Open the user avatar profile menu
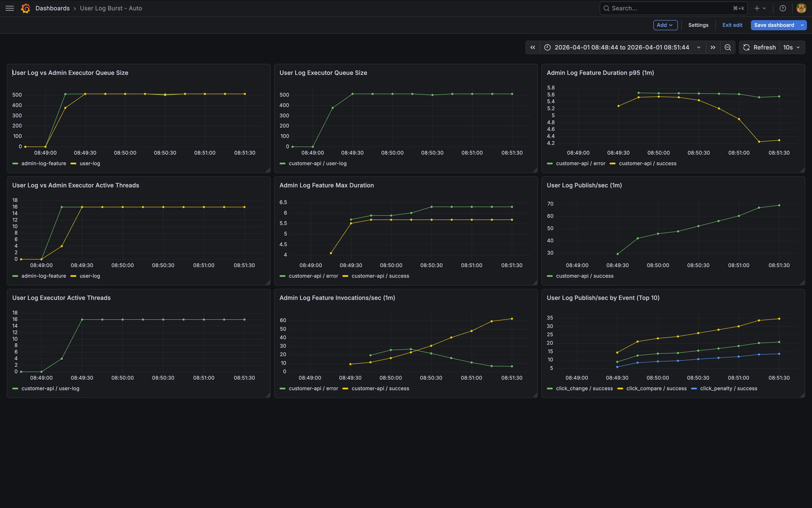Viewport: 812px width, 508px height. tap(801, 8)
